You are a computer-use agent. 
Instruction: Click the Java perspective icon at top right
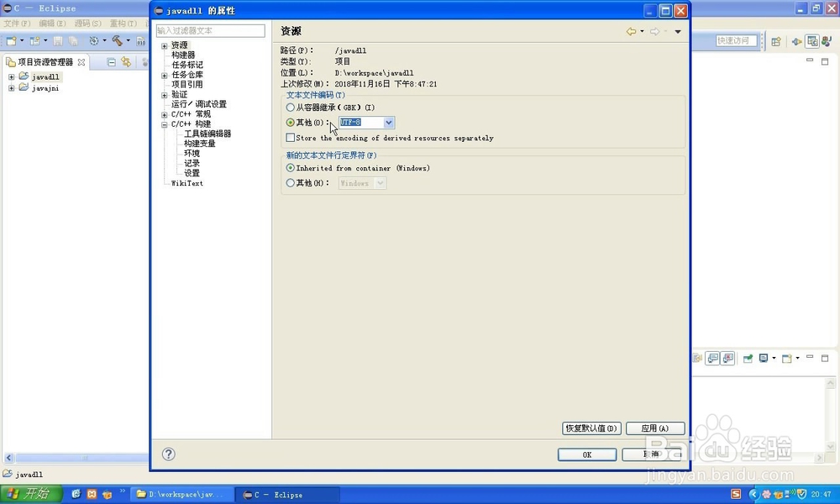tap(827, 41)
